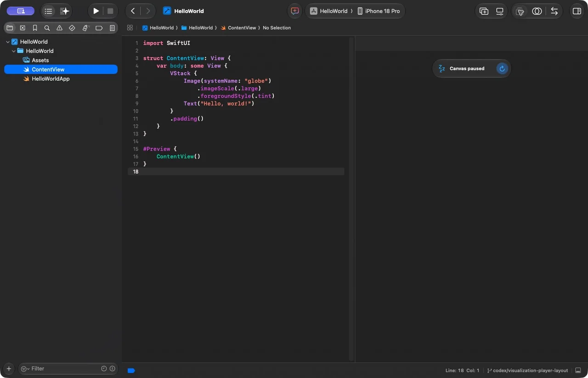Screen dimensions: 588x378
Task: Click ContentView in the jump bar
Action: pos(238,28)
